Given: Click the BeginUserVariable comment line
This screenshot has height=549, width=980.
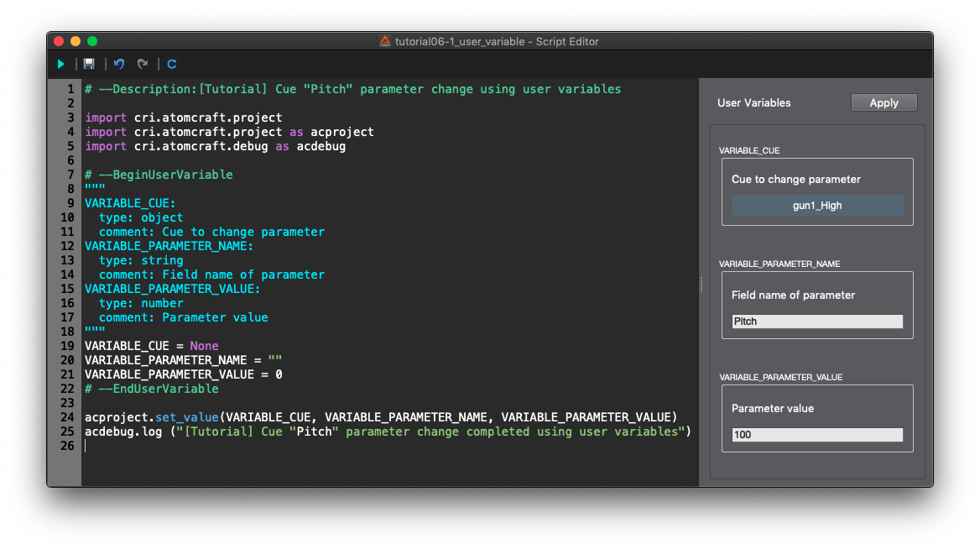Looking at the screenshot, I should [x=159, y=175].
